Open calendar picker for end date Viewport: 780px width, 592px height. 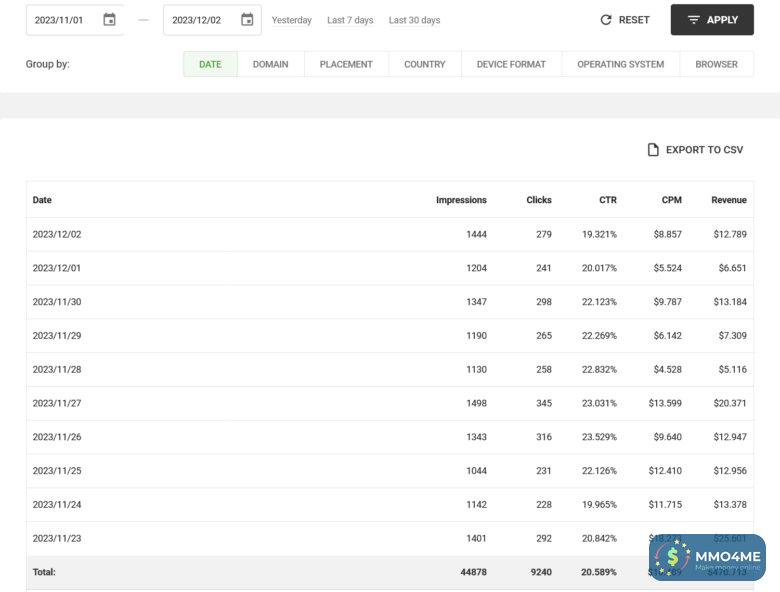(247, 20)
